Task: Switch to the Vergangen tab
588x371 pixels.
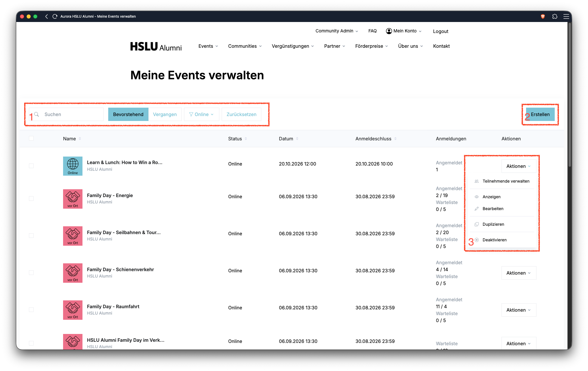Action: point(165,114)
